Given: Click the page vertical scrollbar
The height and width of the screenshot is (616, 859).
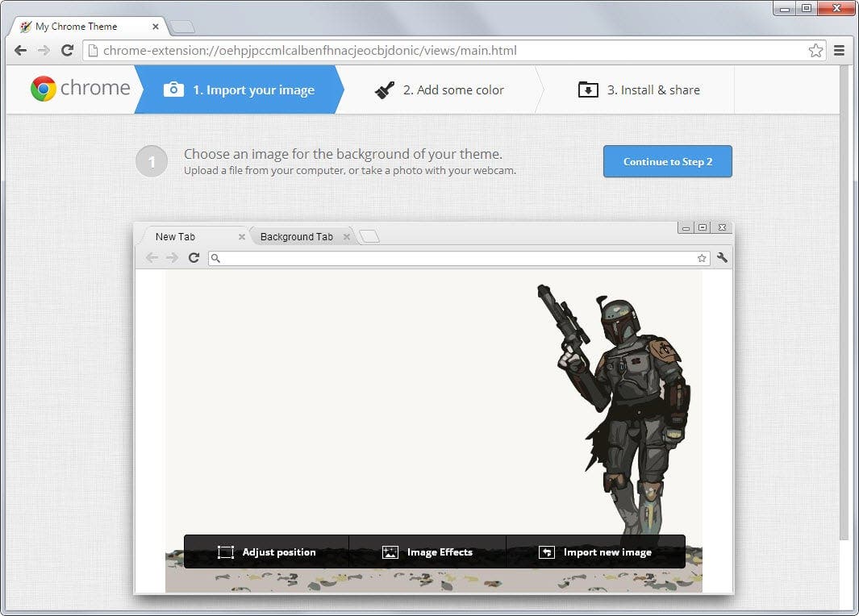Looking at the screenshot, I should pyautogui.click(x=844, y=302).
